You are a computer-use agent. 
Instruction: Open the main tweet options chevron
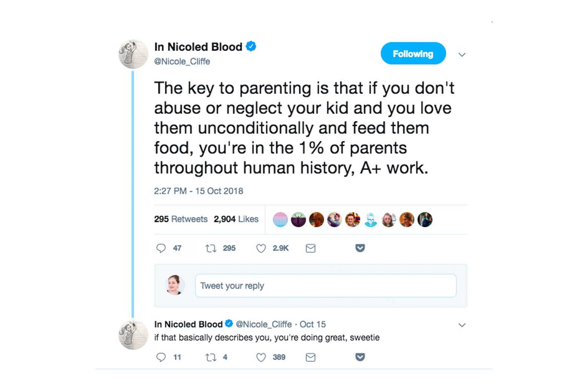[x=462, y=55]
